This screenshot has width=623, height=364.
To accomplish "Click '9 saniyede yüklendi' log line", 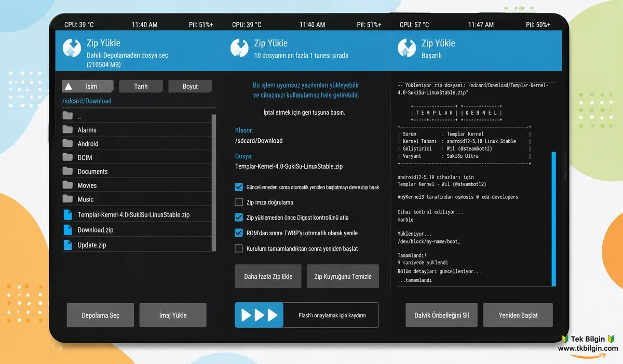I will pos(423,263).
